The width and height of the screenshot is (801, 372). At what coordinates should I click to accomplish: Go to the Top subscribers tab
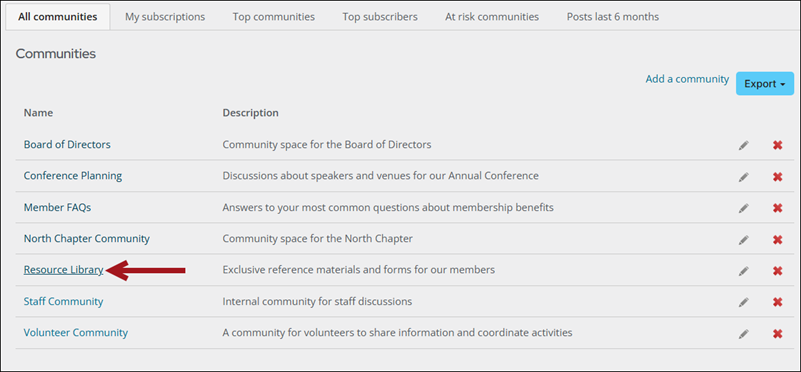click(x=380, y=17)
